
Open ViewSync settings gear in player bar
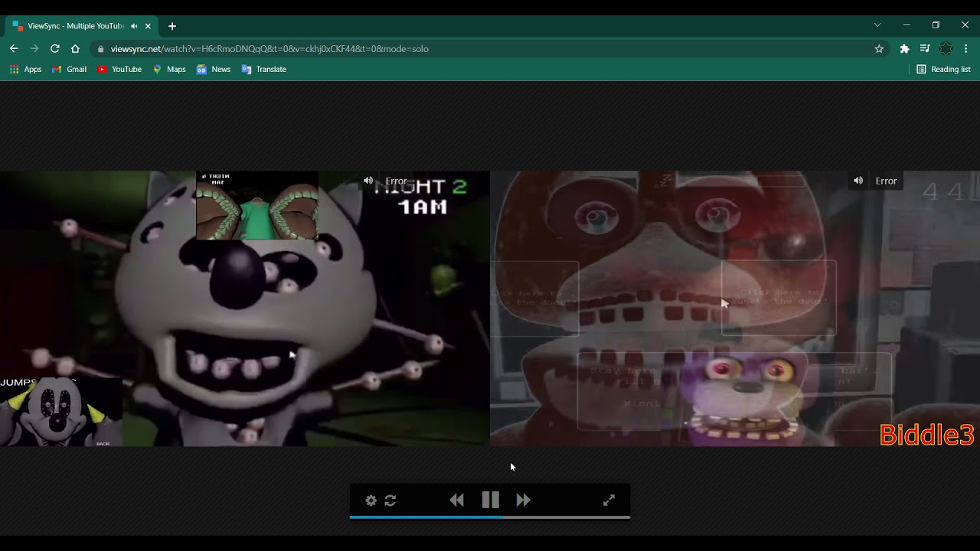point(371,500)
